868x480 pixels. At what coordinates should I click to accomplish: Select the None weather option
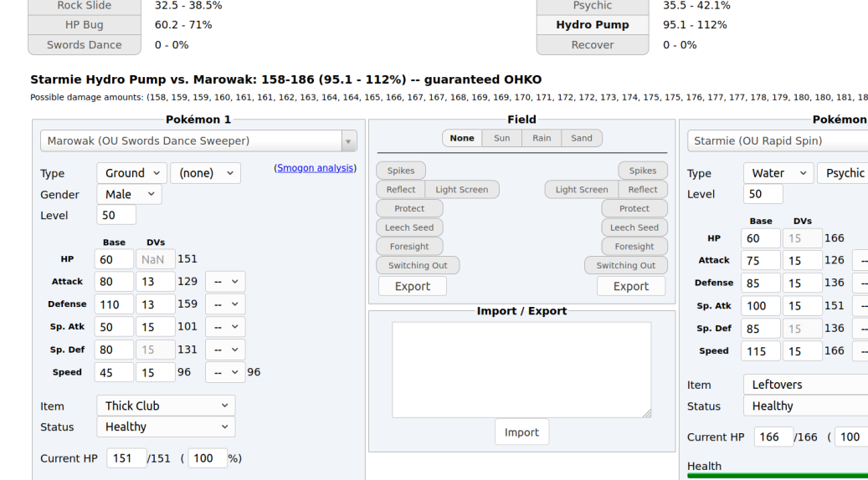[462, 138]
